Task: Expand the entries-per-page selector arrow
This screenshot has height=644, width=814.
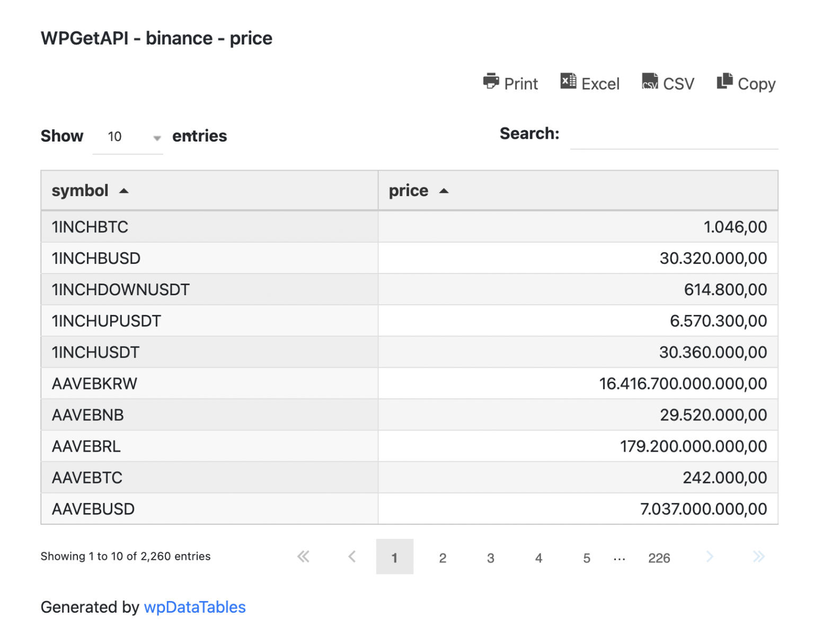Action: [x=157, y=138]
